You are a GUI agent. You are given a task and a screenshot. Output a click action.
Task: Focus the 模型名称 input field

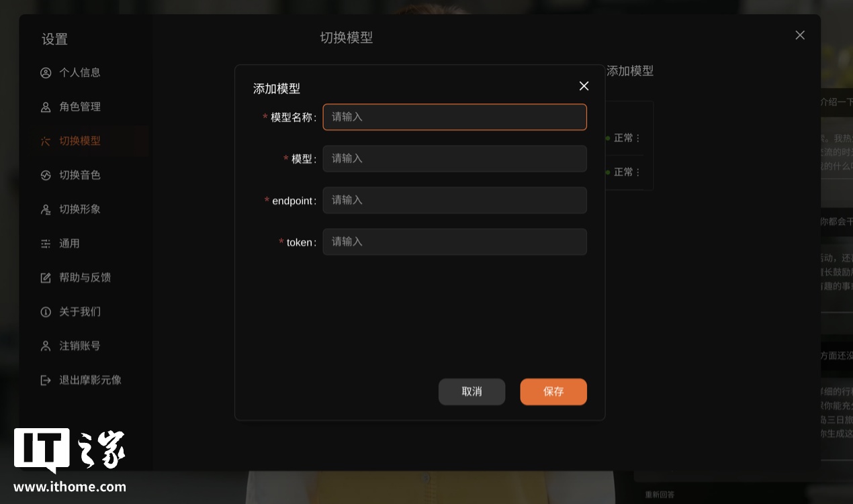point(454,117)
